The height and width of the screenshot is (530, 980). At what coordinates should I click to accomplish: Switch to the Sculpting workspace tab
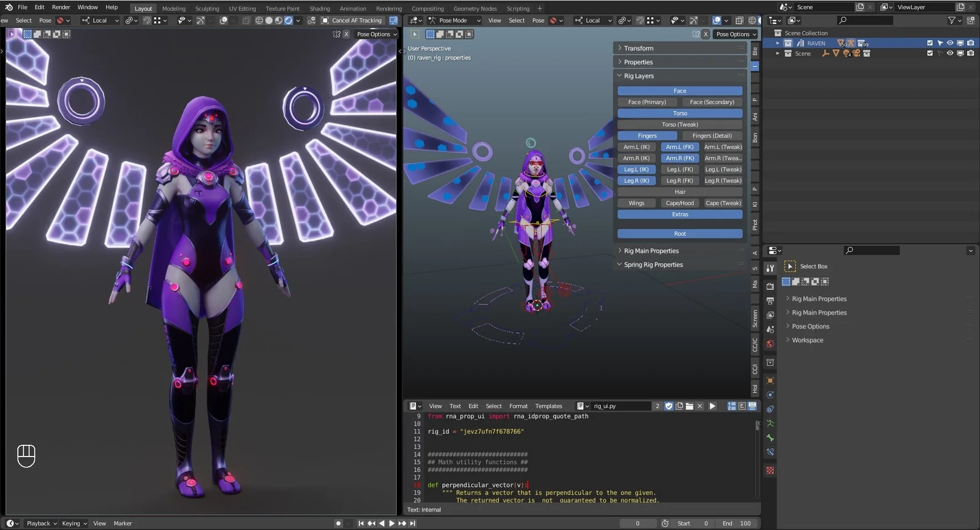point(207,9)
